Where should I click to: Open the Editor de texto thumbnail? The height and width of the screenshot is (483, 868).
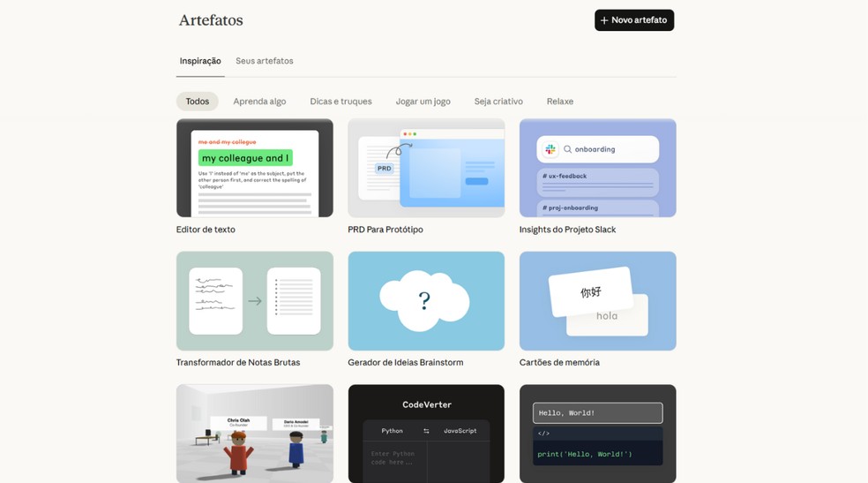pos(255,168)
